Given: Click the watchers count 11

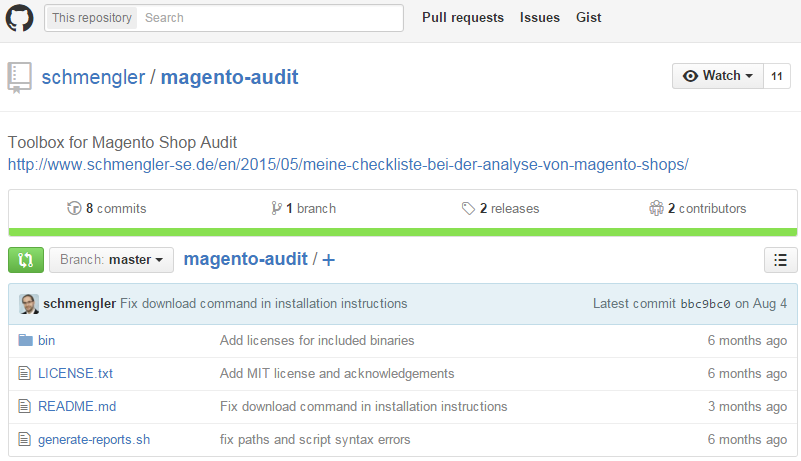Looking at the screenshot, I should (x=777, y=76).
